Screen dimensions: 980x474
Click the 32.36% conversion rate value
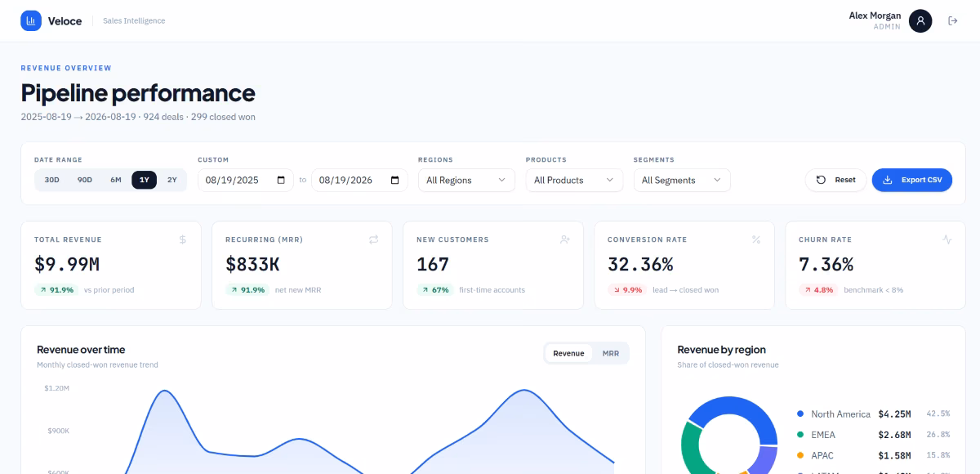click(640, 264)
